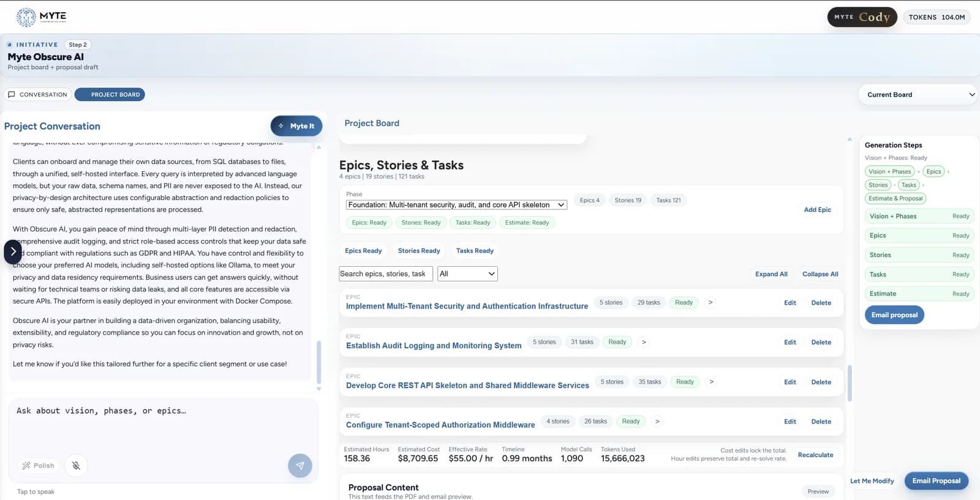Click the conversation scroll-up arrow

318,147
